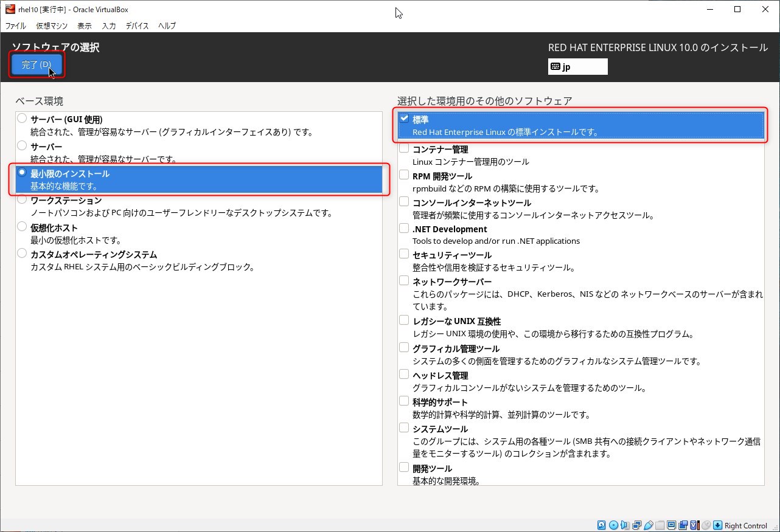This screenshot has height=532, width=780.
Task: Open the デバイス menu
Action: (137, 26)
